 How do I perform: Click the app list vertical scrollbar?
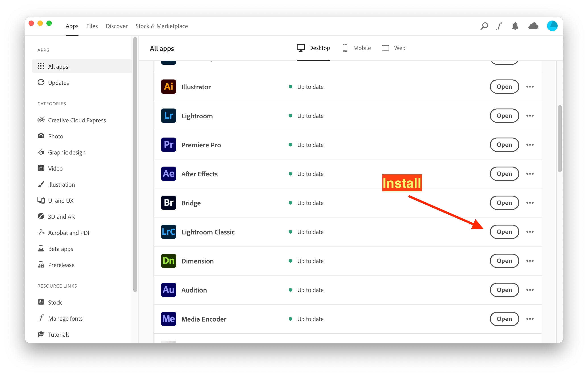pyautogui.click(x=560, y=139)
